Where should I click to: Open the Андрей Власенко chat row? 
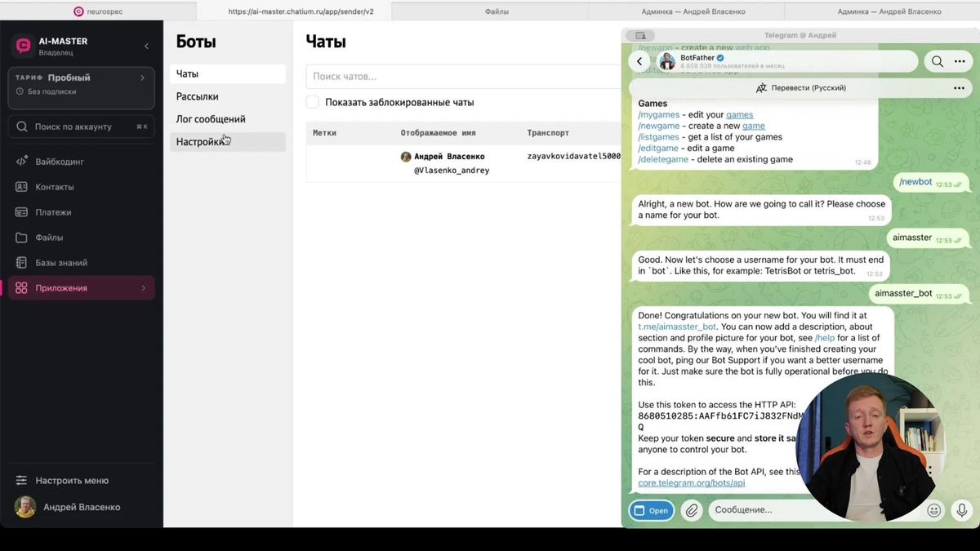pos(463,163)
